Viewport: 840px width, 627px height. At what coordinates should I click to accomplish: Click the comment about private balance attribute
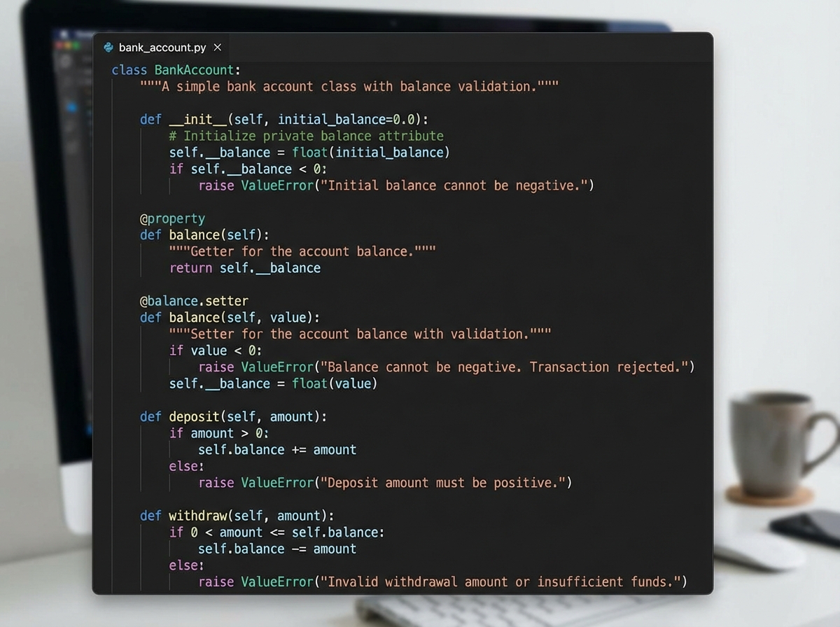304,136
